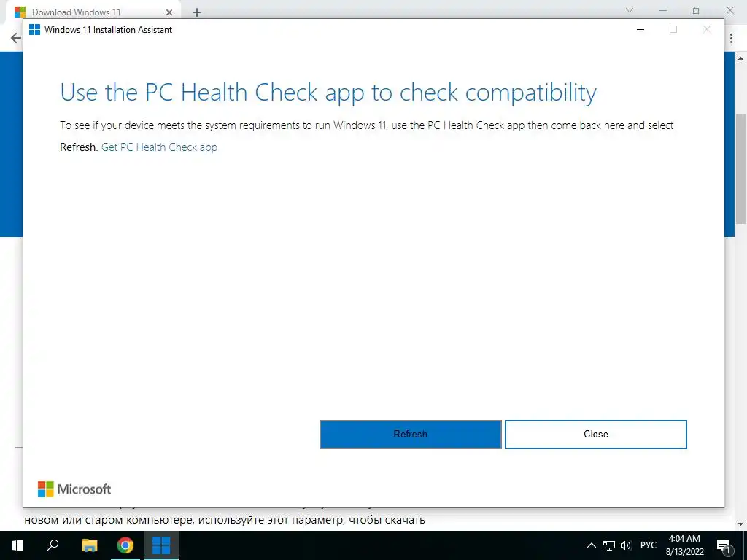Viewport: 747px width, 560px height.
Task: Click the browser page scrollbar thumb
Action: tap(741, 168)
